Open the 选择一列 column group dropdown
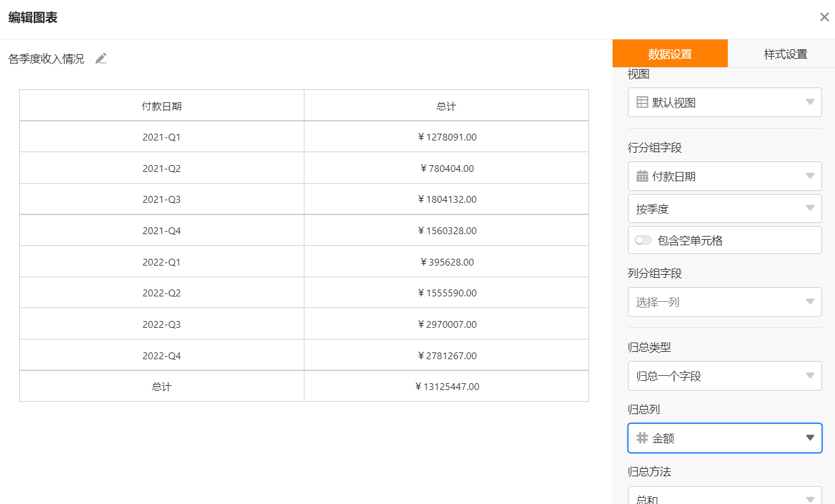Screen dimensions: 835x504 (x=724, y=302)
